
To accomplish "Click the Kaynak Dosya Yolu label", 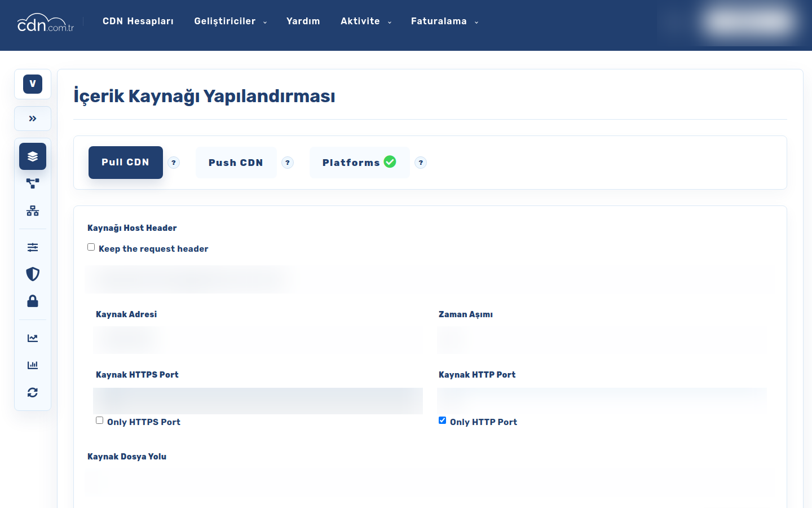I will tap(127, 457).
